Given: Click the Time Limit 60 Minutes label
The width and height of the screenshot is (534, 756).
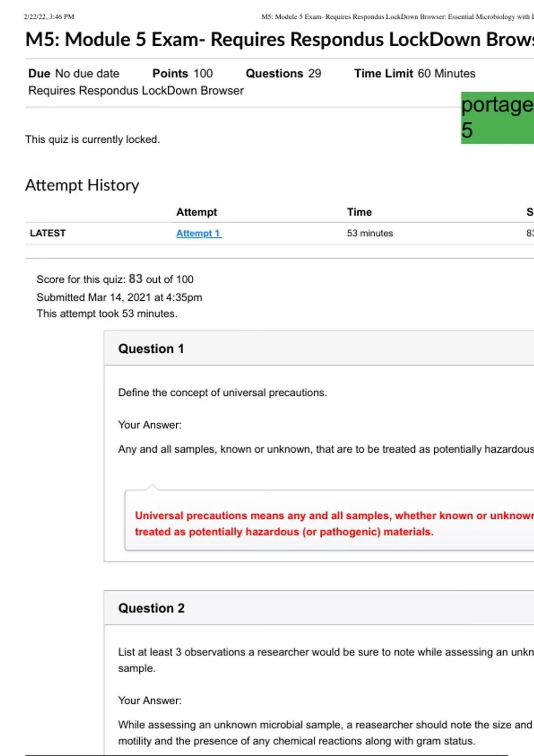Looking at the screenshot, I should [x=414, y=73].
